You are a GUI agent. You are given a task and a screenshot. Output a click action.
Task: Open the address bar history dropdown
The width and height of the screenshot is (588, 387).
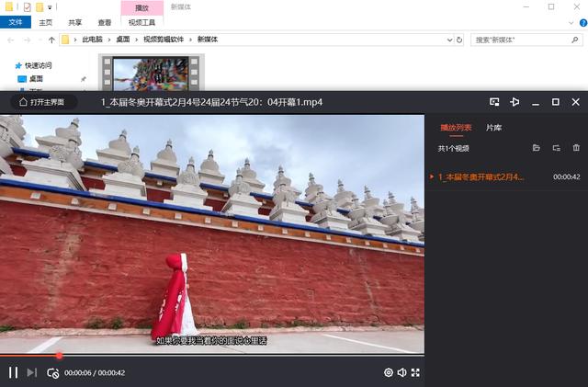pos(448,40)
